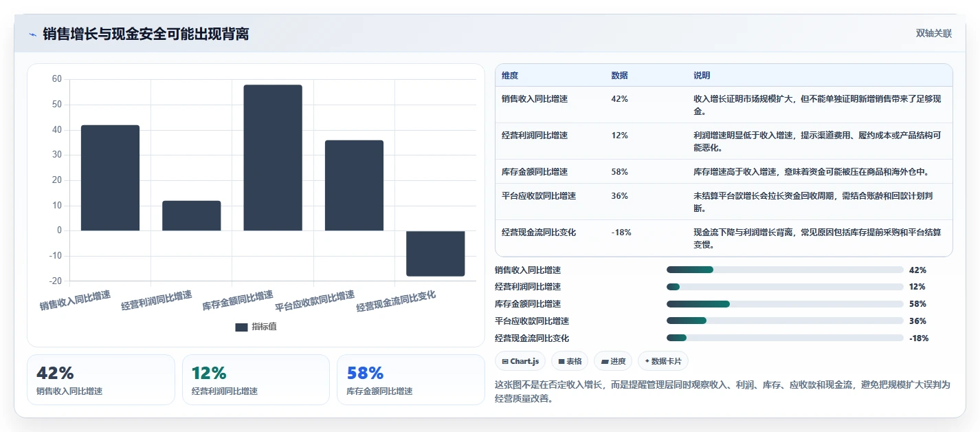The height and width of the screenshot is (432, 980).
Task: Click the lightning icon beside the card title
Action: click(32, 34)
